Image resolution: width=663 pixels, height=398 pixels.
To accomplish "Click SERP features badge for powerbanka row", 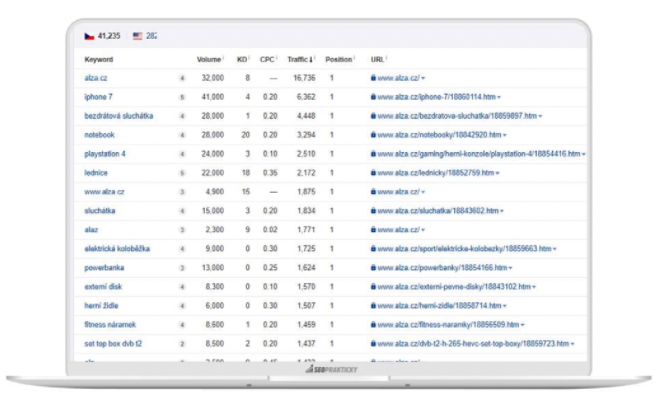I will tap(182, 268).
